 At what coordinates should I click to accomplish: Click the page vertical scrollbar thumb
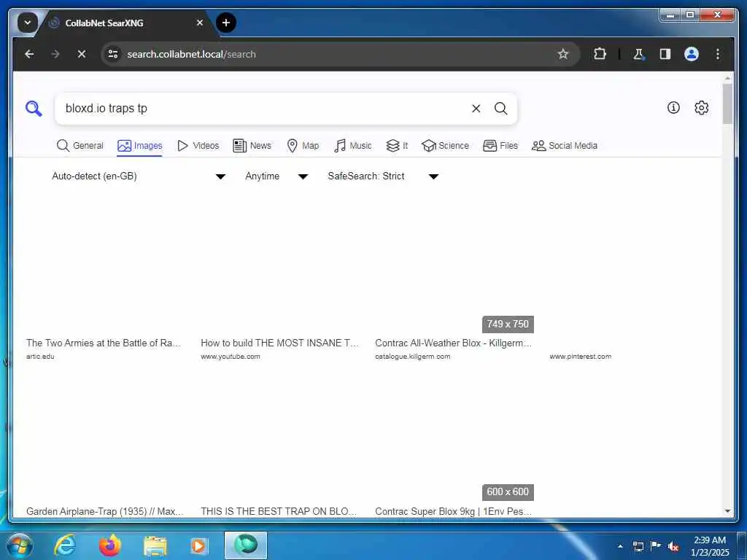pos(727,104)
